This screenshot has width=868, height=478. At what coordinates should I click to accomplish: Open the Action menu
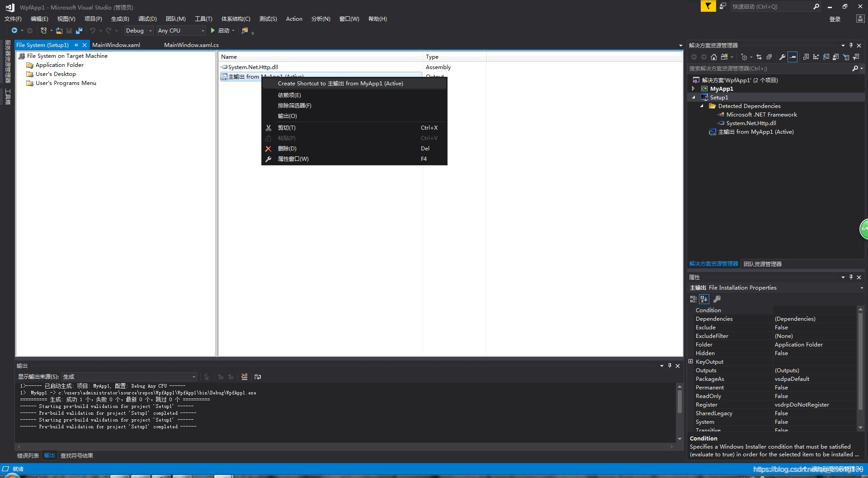pos(294,19)
